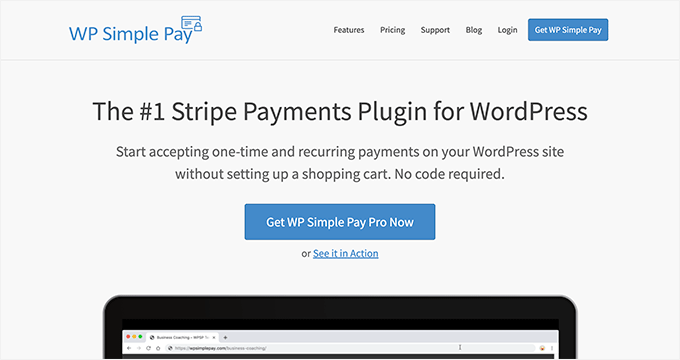Click the #1 Stripe Payments Plugin headline
The width and height of the screenshot is (680, 360).
tap(340, 112)
